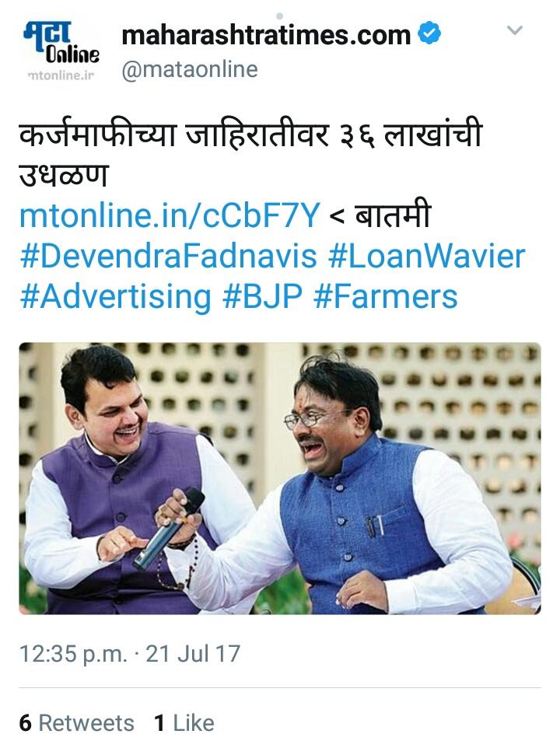Open the #Farmers hashtag
Viewport: 560px width, 741px height.
pos(386,297)
